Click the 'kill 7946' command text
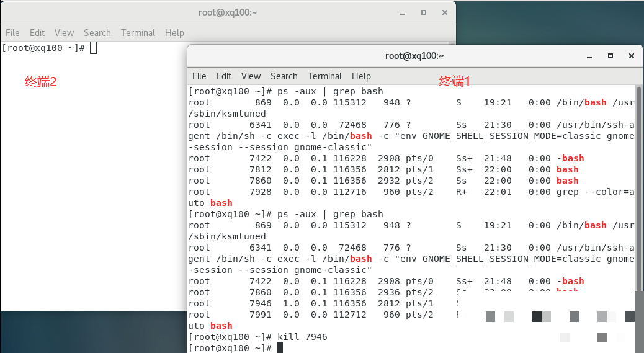The image size is (644, 353). [x=302, y=337]
